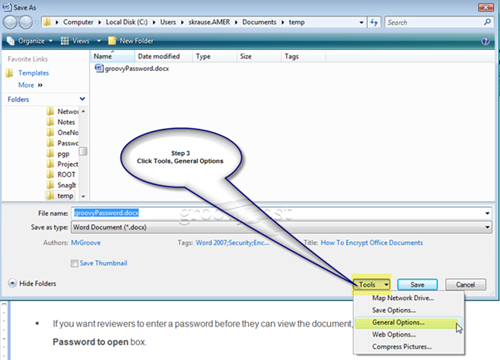The width and height of the screenshot is (500, 360).
Task: Select the pgp folder in tree
Action: point(63,154)
